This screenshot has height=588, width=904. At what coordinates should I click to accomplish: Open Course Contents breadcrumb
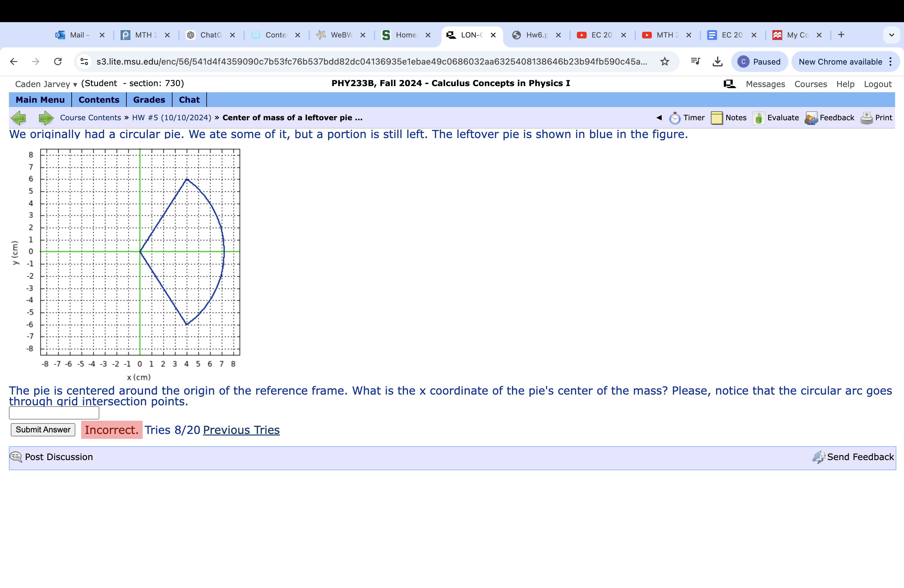(x=90, y=118)
